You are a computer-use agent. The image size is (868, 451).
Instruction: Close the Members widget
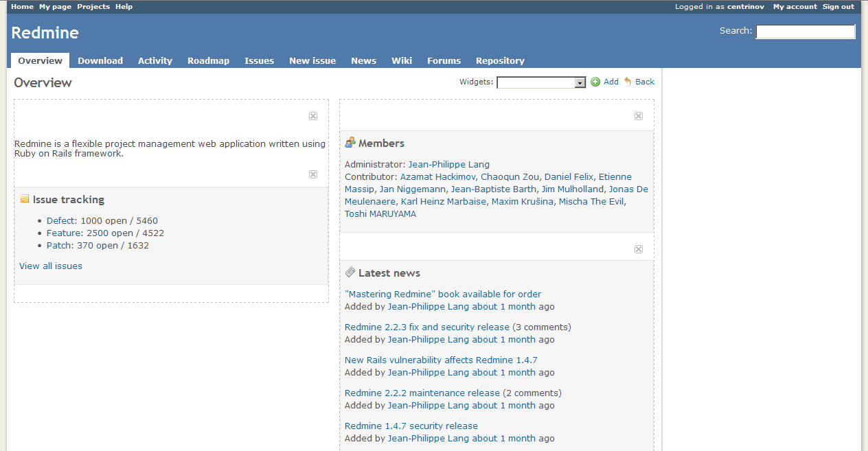coord(639,116)
